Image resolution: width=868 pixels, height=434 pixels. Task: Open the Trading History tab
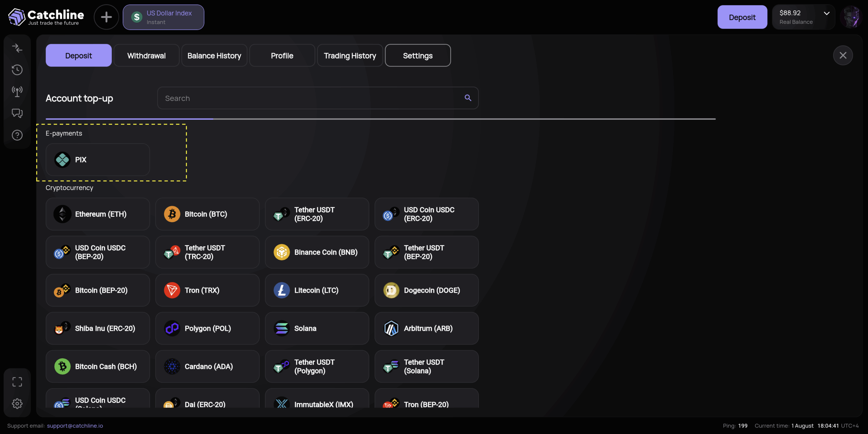click(350, 55)
